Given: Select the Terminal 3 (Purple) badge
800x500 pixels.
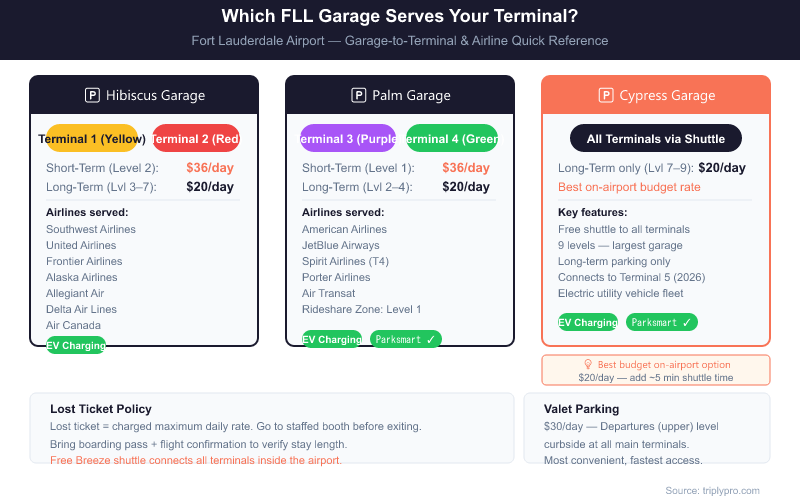Looking at the screenshot, I should (x=349, y=139).
